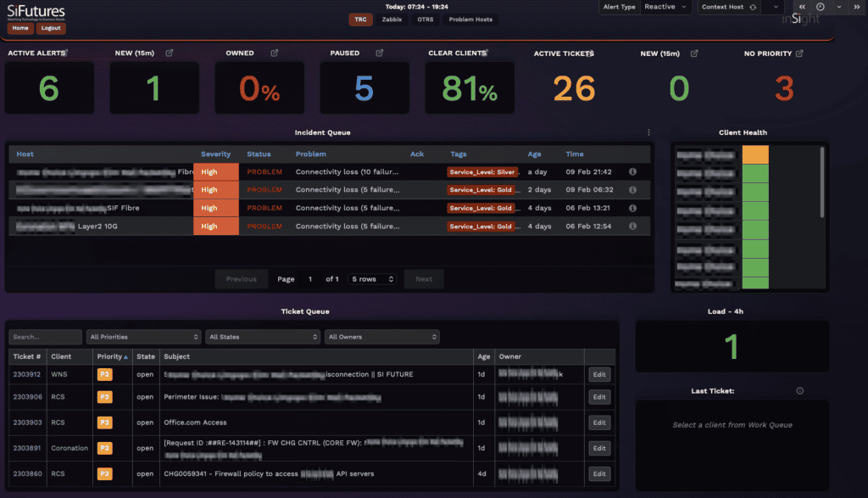
Task: Open the All States filter
Action: (x=263, y=337)
